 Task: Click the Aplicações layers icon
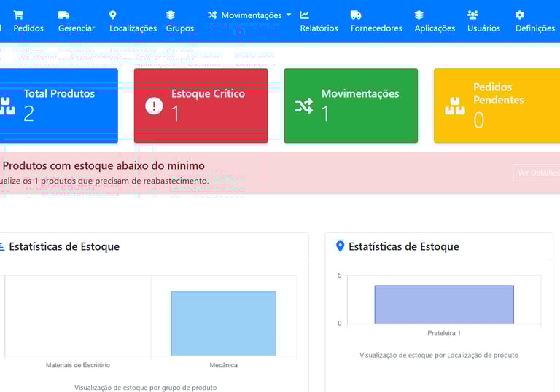pyautogui.click(x=419, y=15)
